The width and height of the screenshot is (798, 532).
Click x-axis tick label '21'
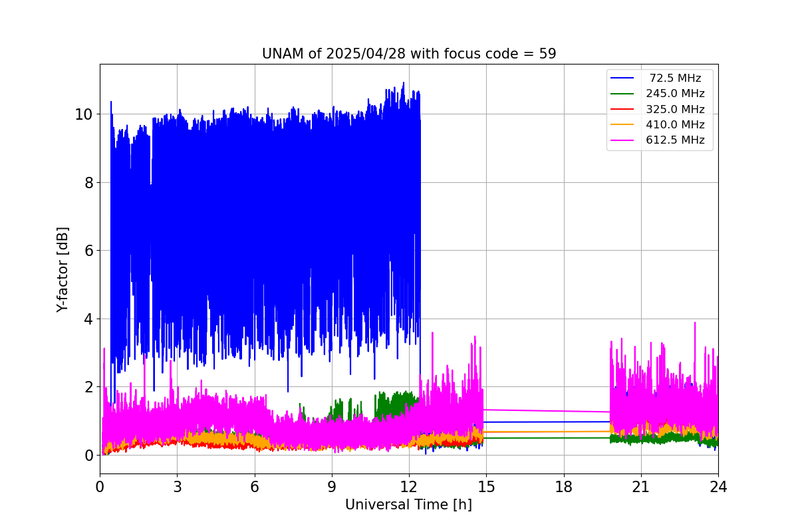[640, 486]
